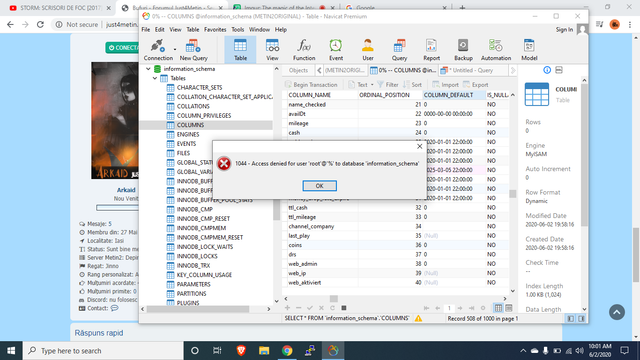640x360 pixels.
Task: Close the error dialog with its X button
Action: tap(419, 146)
